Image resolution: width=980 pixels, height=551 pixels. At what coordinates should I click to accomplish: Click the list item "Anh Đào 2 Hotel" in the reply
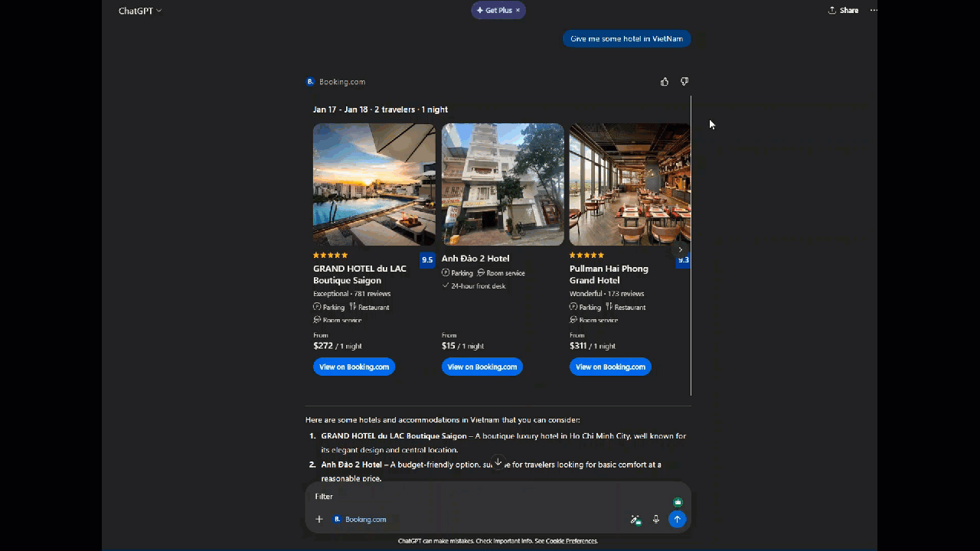tap(351, 465)
